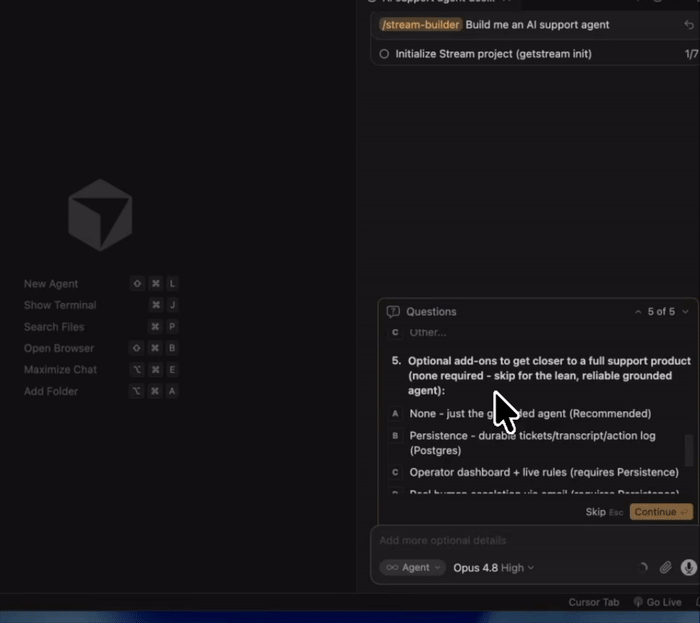The image size is (700, 623).
Task: Click Open Browser shortcut entry
Action: click(100, 348)
